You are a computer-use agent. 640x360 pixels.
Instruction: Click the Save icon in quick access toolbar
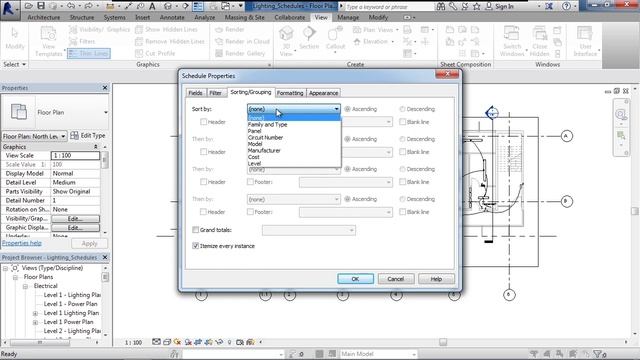coord(41,6)
